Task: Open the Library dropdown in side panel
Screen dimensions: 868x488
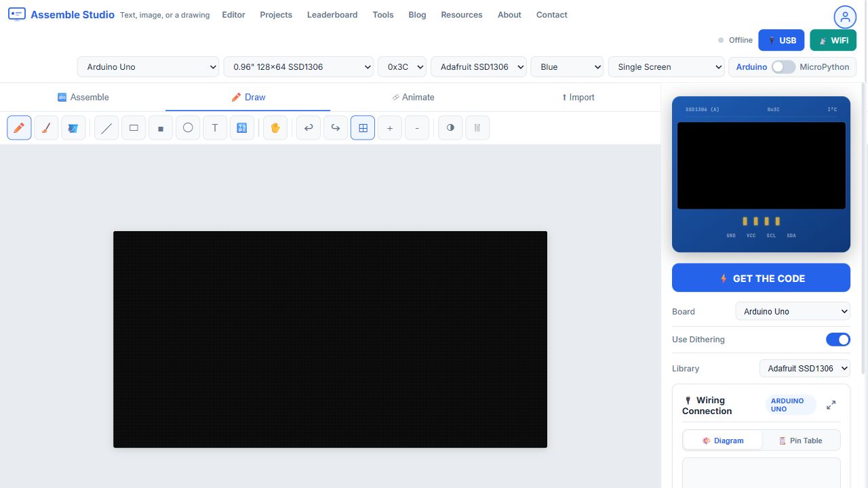Action: [x=805, y=369]
